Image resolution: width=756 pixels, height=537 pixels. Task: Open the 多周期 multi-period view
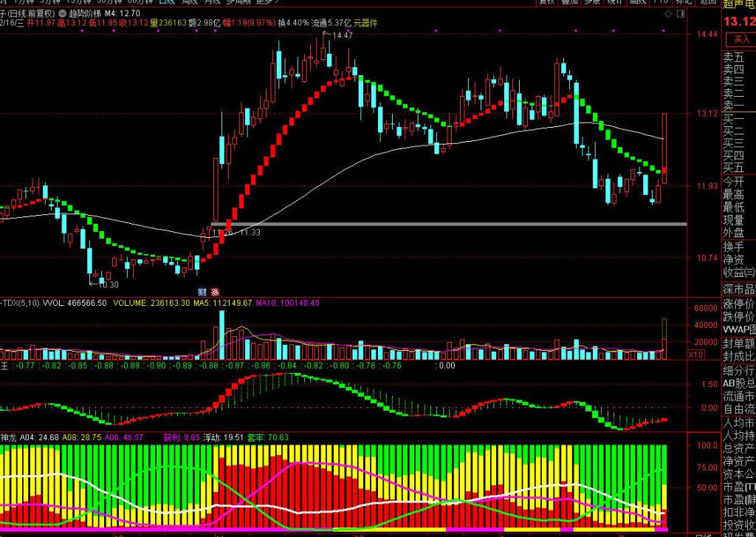pos(235,2)
